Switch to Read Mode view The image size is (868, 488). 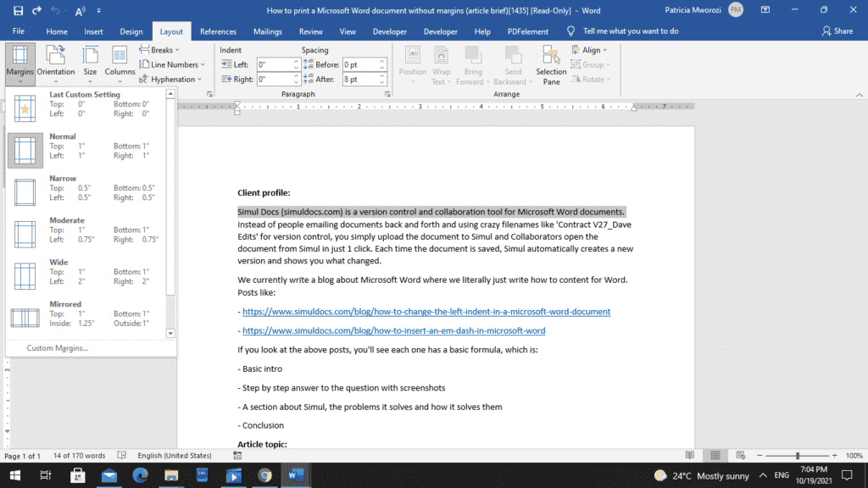coord(690,455)
